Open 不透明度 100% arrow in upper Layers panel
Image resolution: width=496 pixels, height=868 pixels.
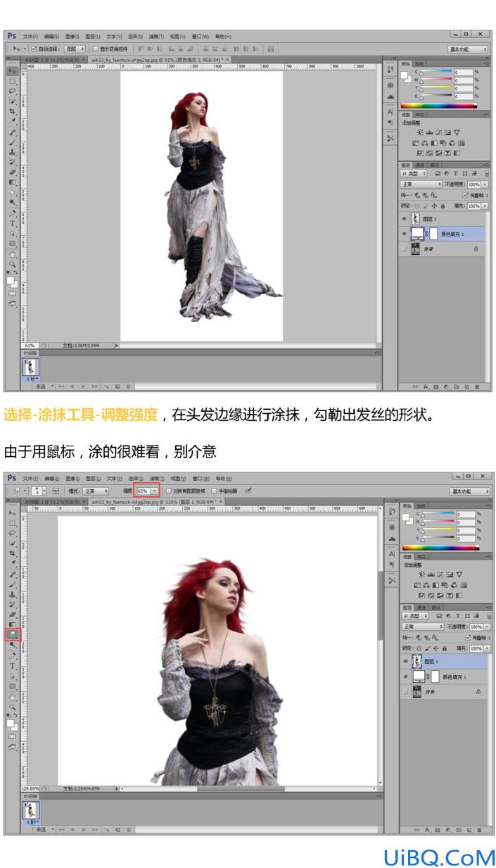coord(485,184)
